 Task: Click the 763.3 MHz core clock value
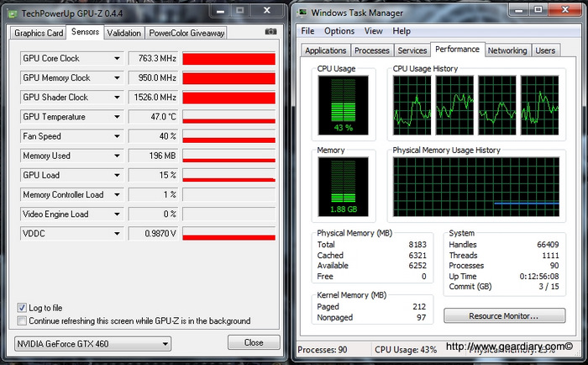coord(153,59)
